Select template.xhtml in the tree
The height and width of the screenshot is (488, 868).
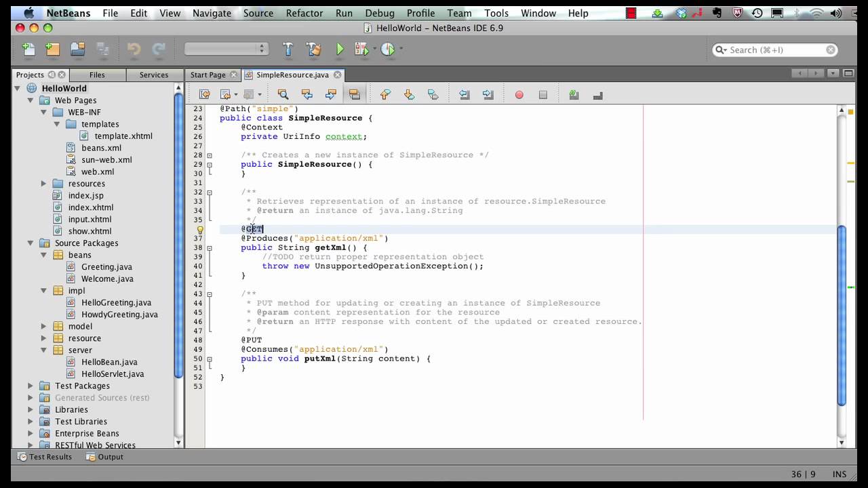click(123, 136)
